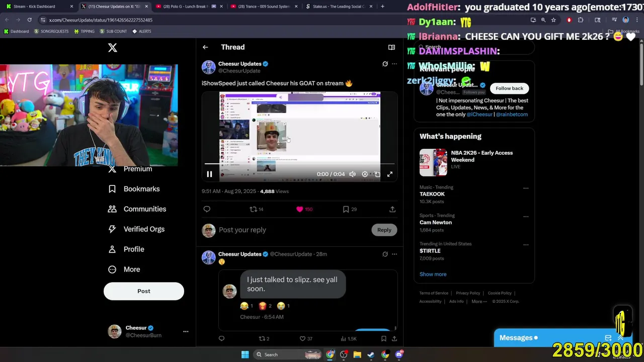Reload the page
The height and width of the screenshot is (362, 644).
tap(29, 20)
